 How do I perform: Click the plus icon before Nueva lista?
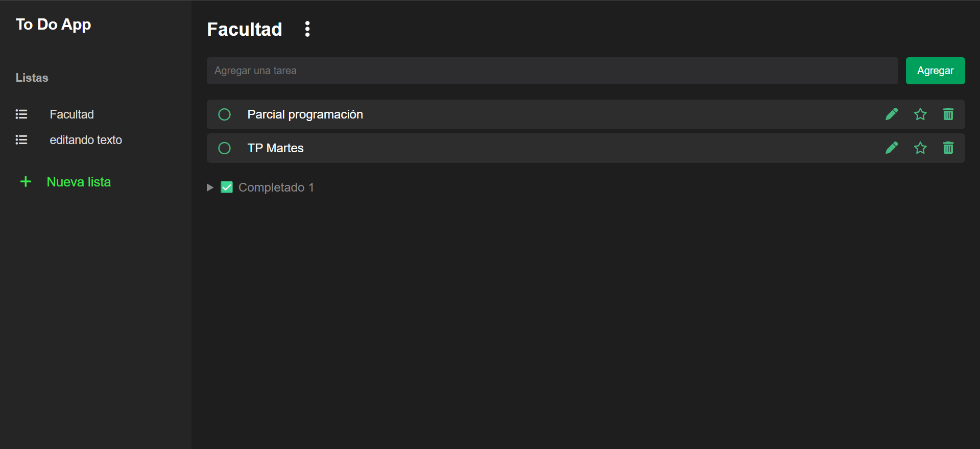(x=26, y=181)
